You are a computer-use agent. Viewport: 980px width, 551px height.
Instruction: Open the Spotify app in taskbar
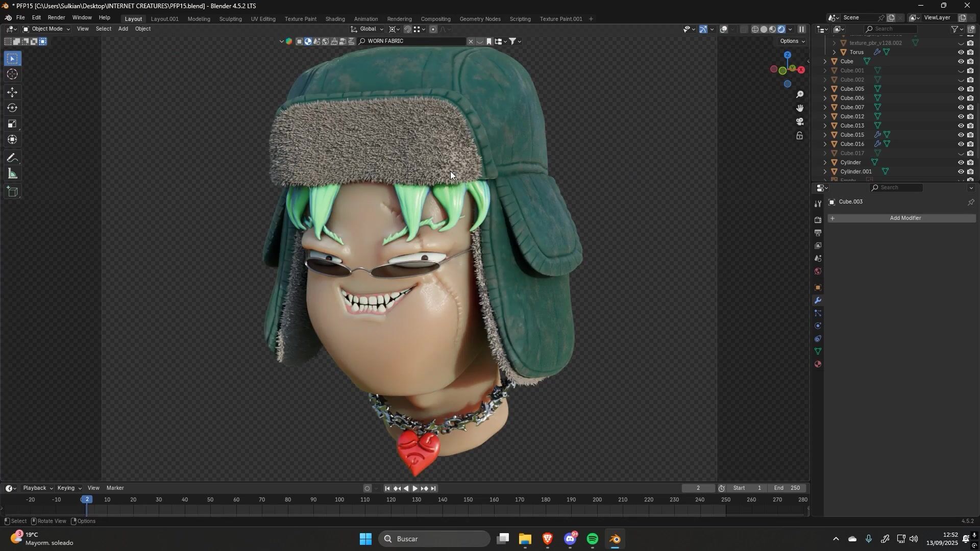click(593, 539)
